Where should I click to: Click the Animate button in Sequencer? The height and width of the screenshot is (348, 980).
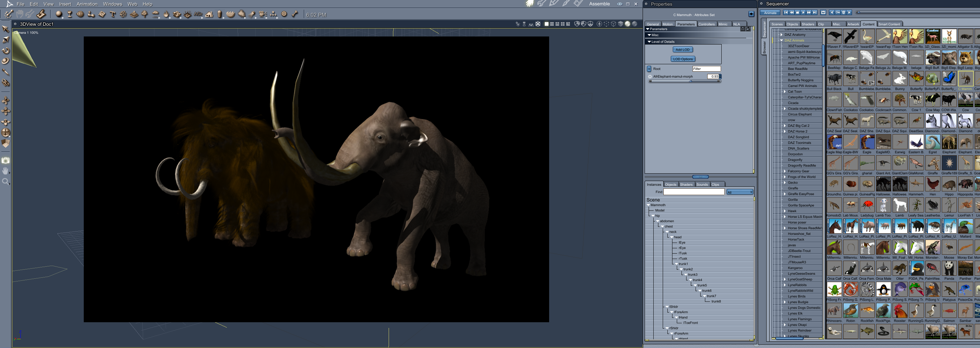click(770, 12)
